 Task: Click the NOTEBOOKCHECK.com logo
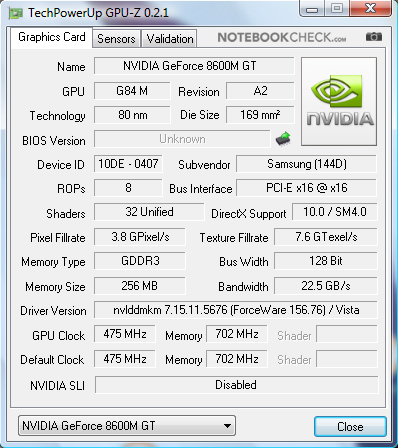coord(282,37)
